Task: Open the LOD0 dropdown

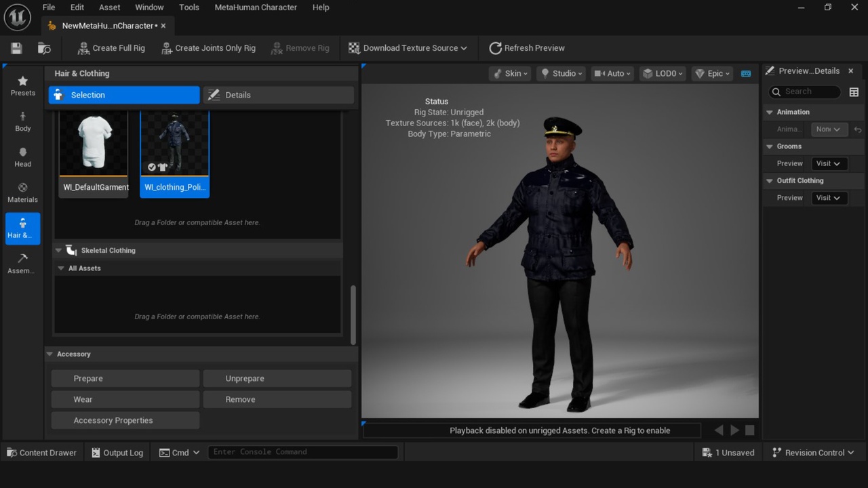Action: click(663, 73)
